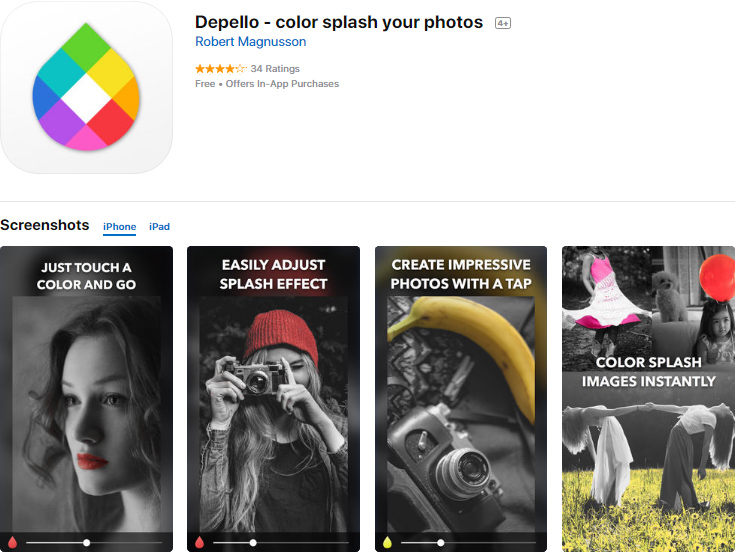Tap the red droplet icon in the red beanie screenshot

[200, 543]
